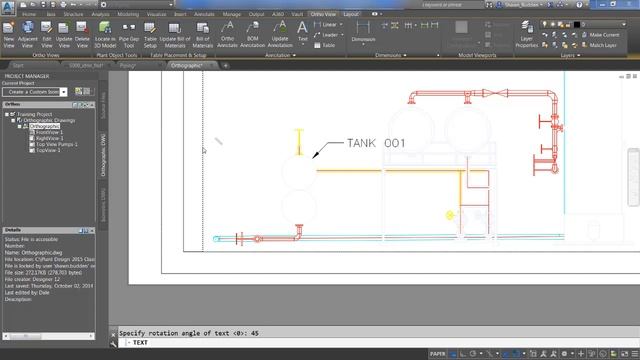Open the Edit View tool
This screenshot has height=360, width=640.
point(47,35)
